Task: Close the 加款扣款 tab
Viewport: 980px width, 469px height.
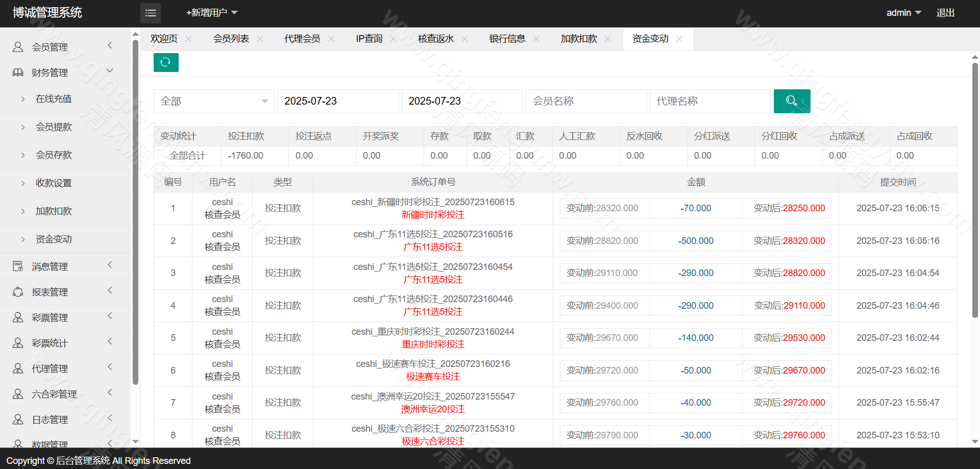Action: [x=607, y=39]
